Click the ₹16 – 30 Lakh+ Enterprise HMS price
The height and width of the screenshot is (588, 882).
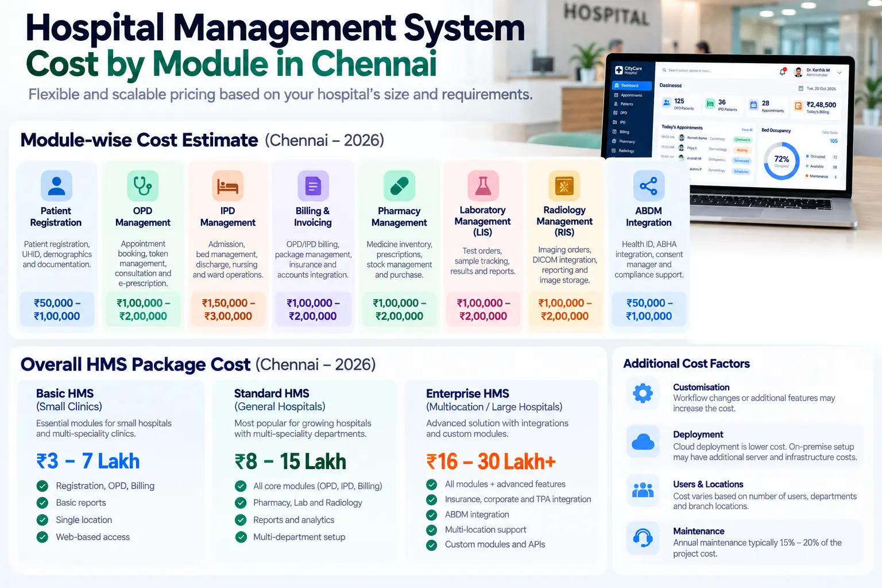[x=491, y=461]
